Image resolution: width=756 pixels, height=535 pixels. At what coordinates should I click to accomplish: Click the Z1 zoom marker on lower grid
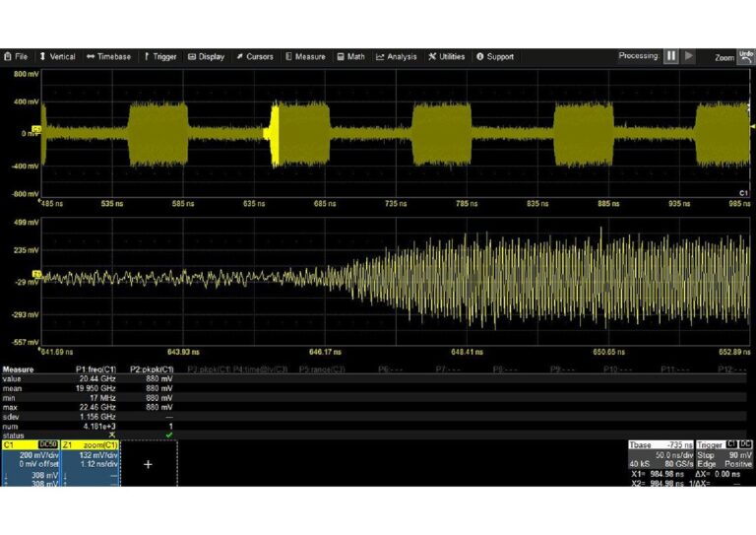click(x=36, y=274)
